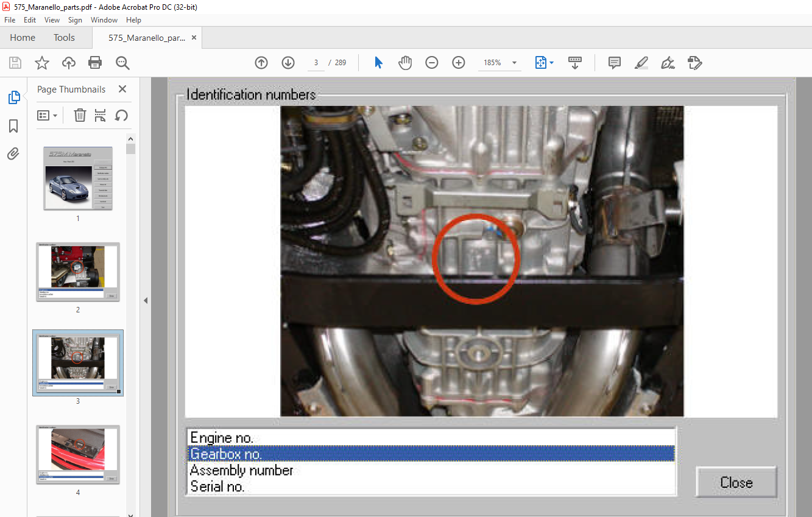Open the Window menu
Screen dimensions: 812x517
pyautogui.click(x=104, y=20)
